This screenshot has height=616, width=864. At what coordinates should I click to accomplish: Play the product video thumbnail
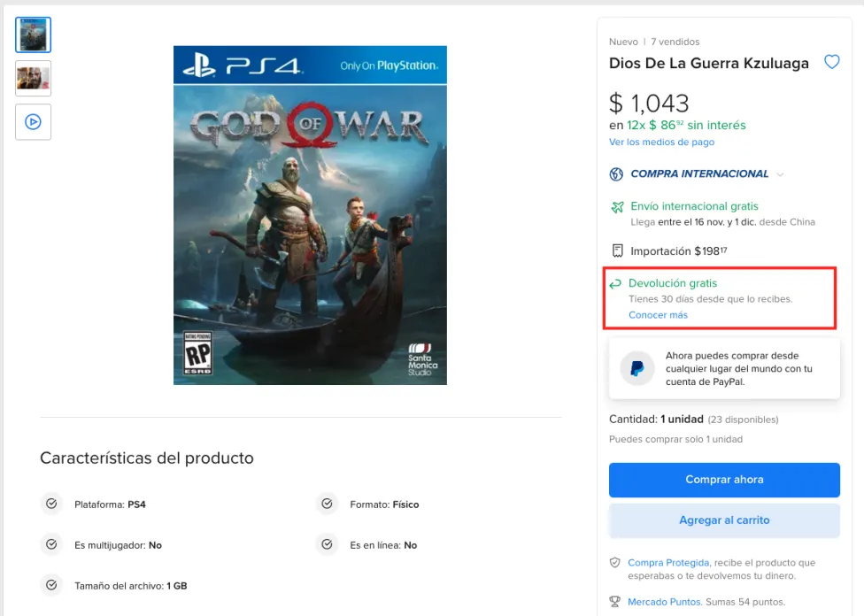click(x=33, y=122)
